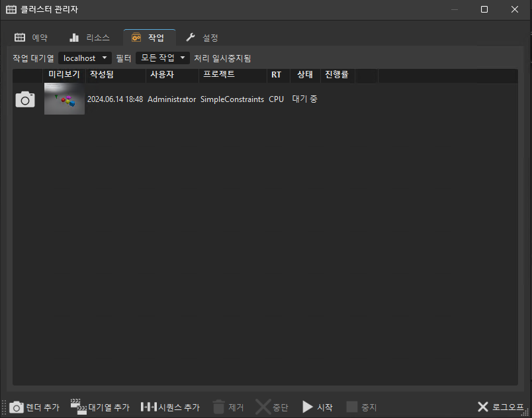This screenshot has width=532, height=418.
Task: Select the 2024.06.14 18:48 date cell
Action: (115, 99)
